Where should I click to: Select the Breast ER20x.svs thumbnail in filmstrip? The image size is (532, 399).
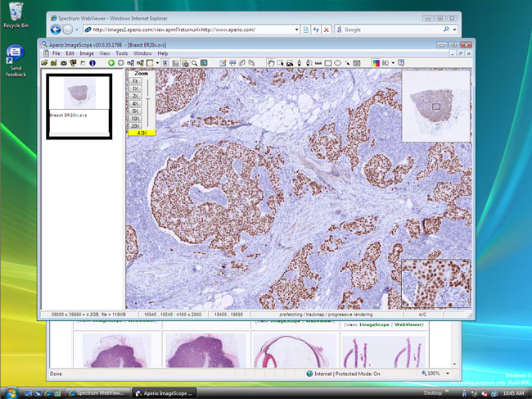tap(79, 107)
